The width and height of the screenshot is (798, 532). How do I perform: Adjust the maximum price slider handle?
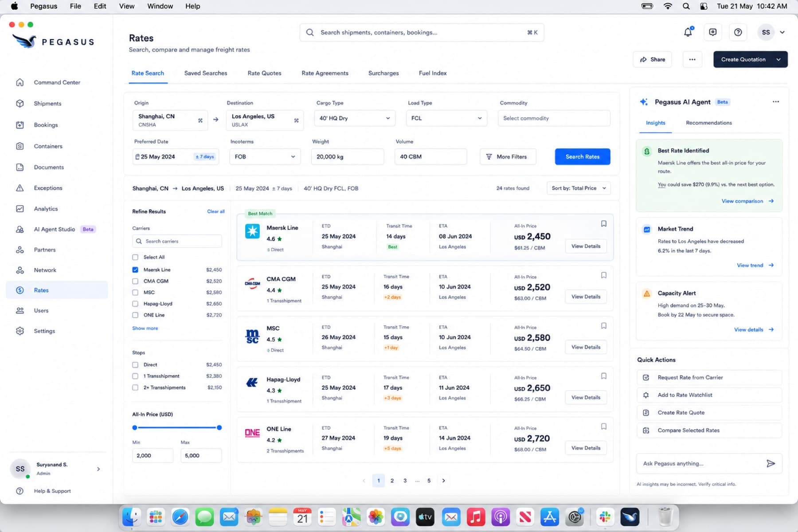pos(219,428)
